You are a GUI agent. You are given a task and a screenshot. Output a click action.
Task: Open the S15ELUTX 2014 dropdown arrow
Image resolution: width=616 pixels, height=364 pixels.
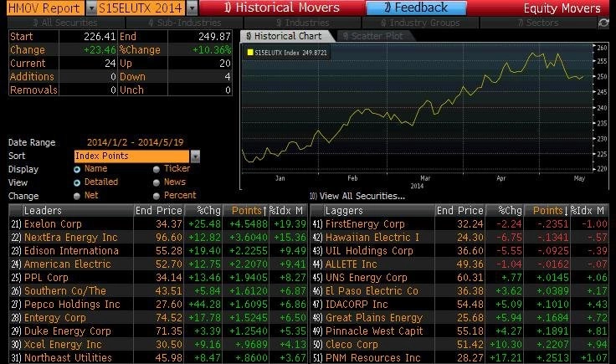(x=192, y=8)
